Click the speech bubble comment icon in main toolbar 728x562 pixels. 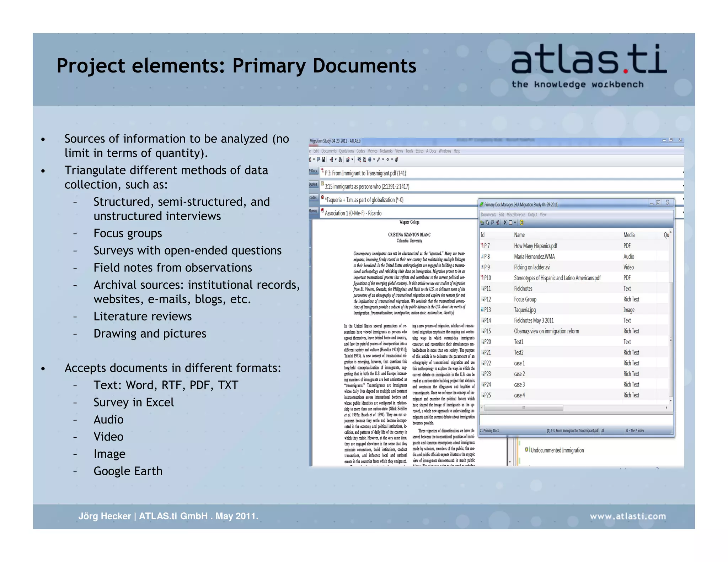coord(318,160)
